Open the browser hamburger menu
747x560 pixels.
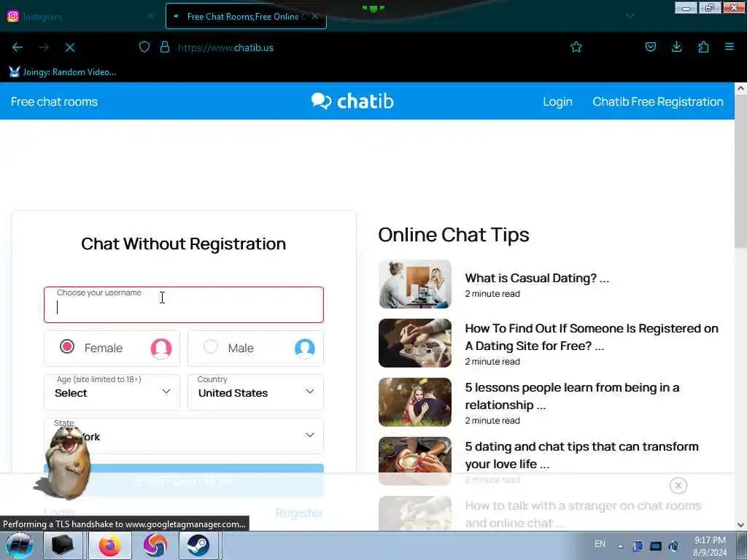[729, 47]
